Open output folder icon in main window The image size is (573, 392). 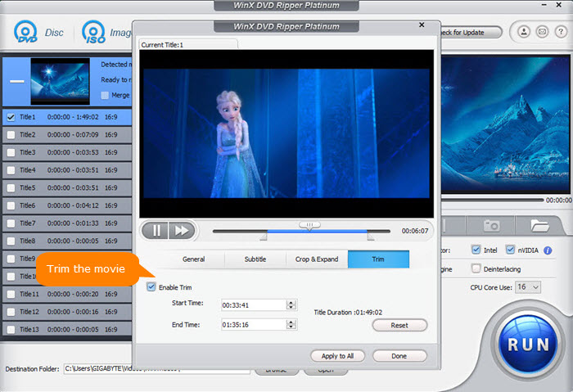tap(539, 226)
